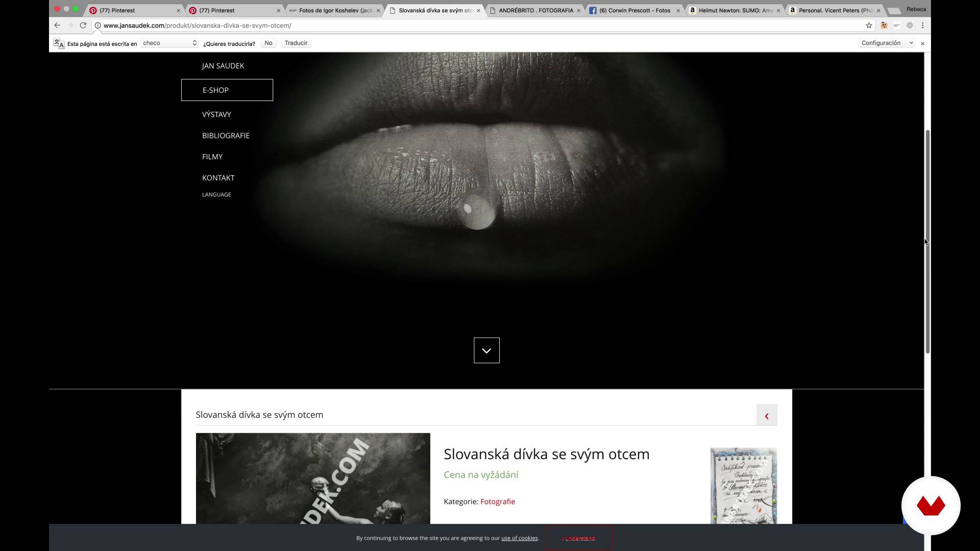Open the JAN SAUDEK menu item
The width and height of the screenshot is (980, 551).
[x=223, y=66]
